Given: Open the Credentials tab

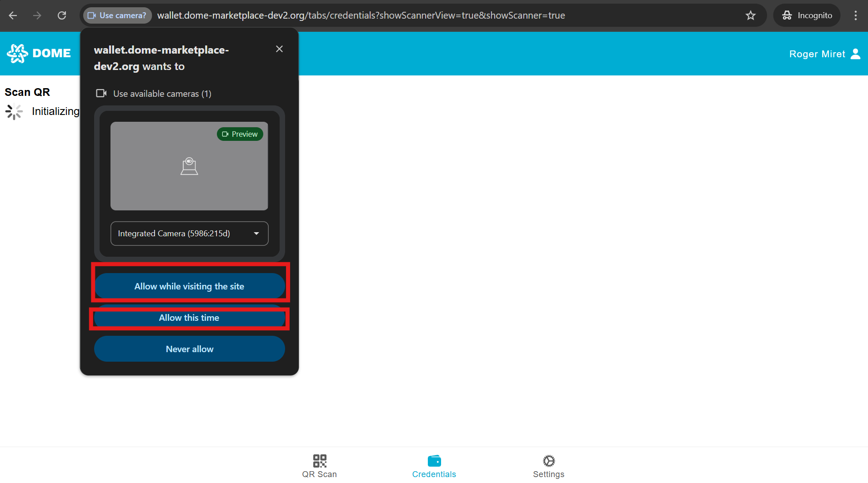Looking at the screenshot, I should [x=434, y=466].
